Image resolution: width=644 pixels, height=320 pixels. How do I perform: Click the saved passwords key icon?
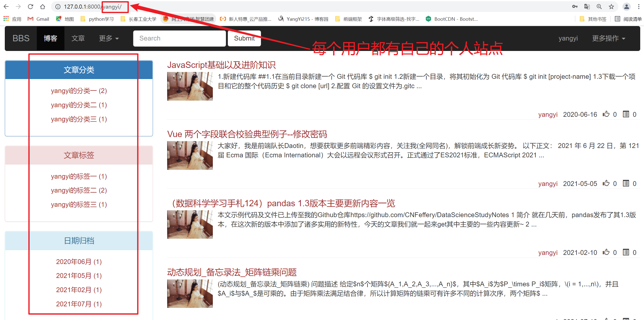click(575, 7)
